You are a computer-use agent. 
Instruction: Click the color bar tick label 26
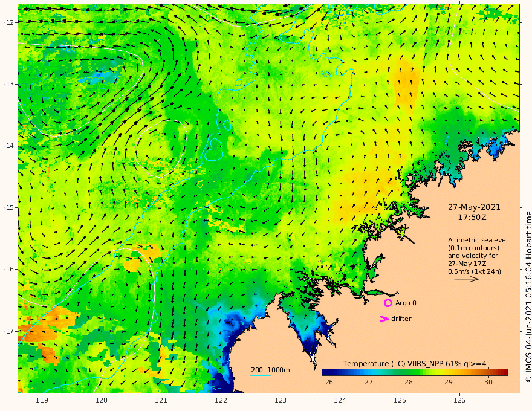tap(329, 382)
